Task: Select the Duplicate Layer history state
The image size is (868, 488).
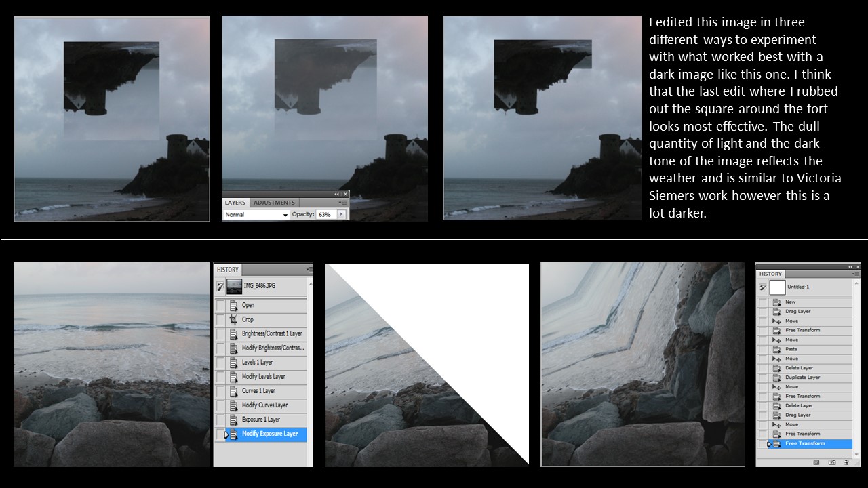Action: 810,378
